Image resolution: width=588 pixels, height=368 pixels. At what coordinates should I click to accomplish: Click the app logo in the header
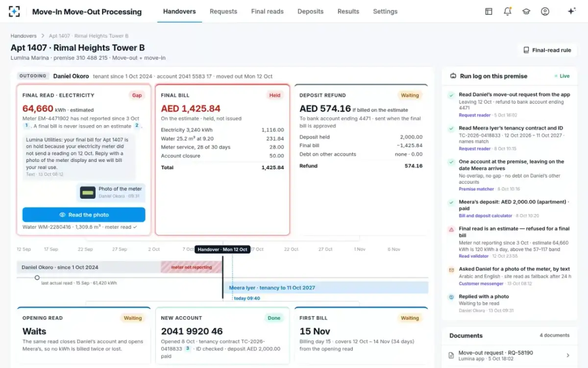(x=14, y=11)
